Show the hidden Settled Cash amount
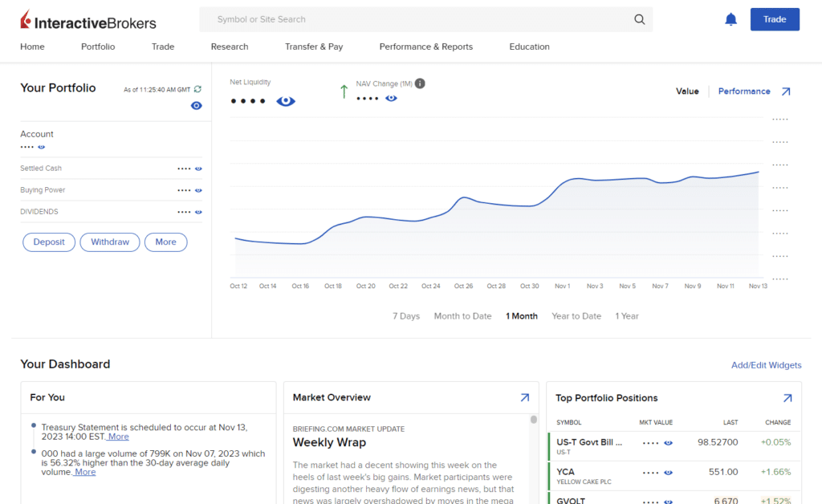The image size is (822, 504). pyautogui.click(x=199, y=169)
